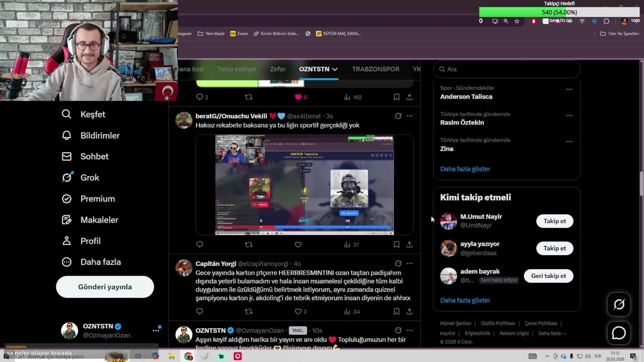Open Makaleler in the sidebar
The image size is (644, 362).
[x=90, y=220]
